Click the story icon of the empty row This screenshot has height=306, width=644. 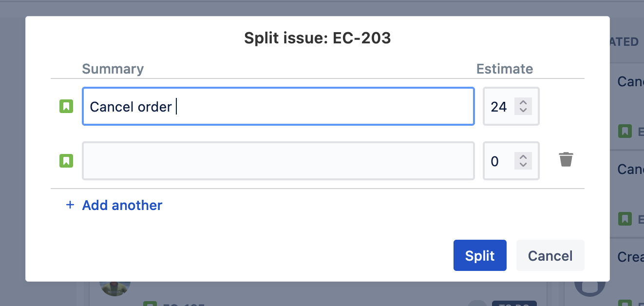coord(66,160)
